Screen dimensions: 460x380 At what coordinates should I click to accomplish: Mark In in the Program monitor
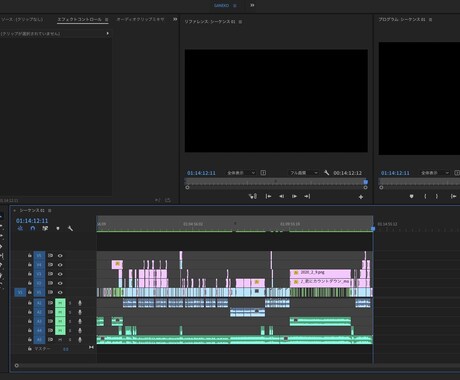click(x=425, y=196)
